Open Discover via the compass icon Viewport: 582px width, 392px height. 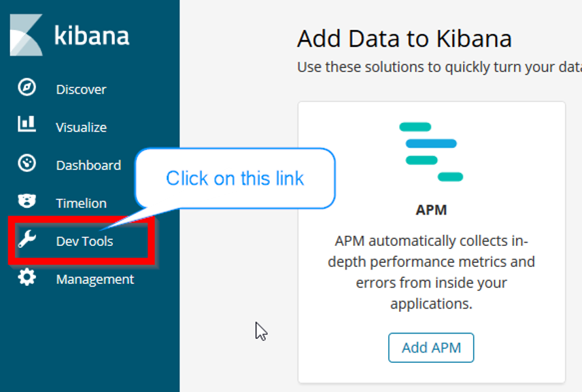pyautogui.click(x=27, y=88)
